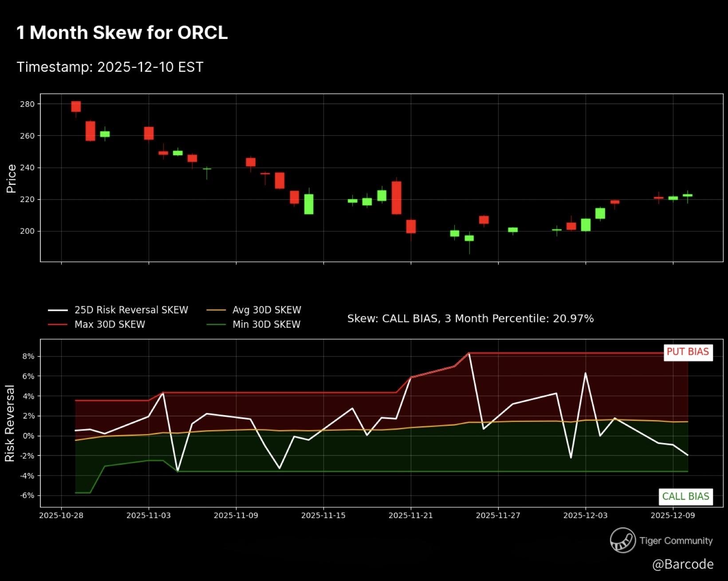Click the 220 price axis tick label
728x581 pixels.
[27, 200]
